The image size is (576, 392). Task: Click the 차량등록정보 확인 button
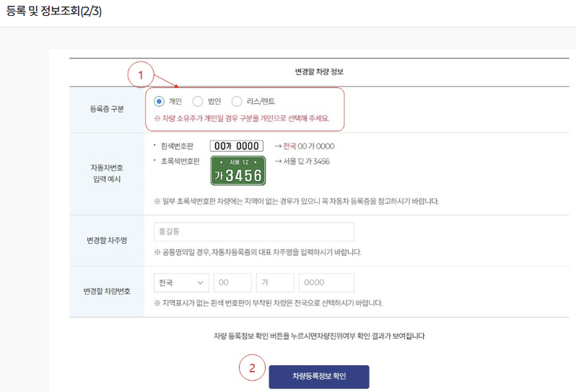point(319,377)
